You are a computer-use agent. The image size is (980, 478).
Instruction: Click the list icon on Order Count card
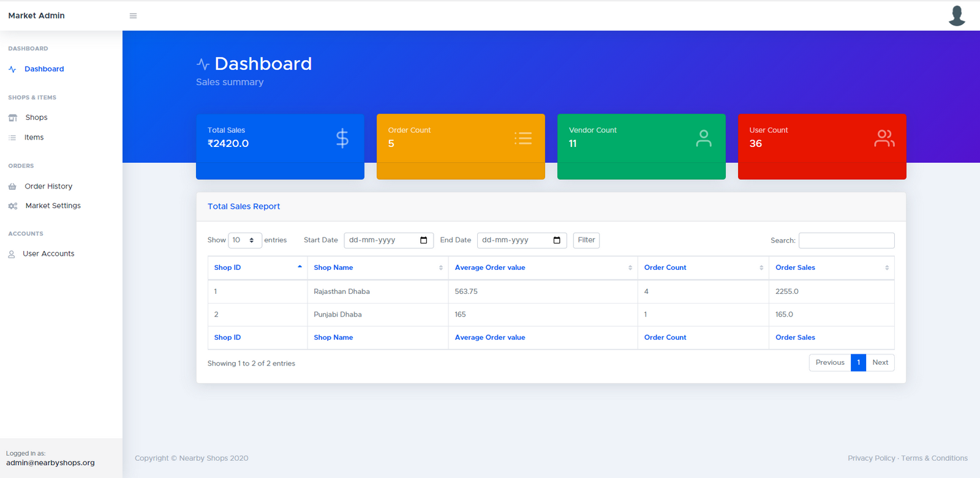pos(523,138)
